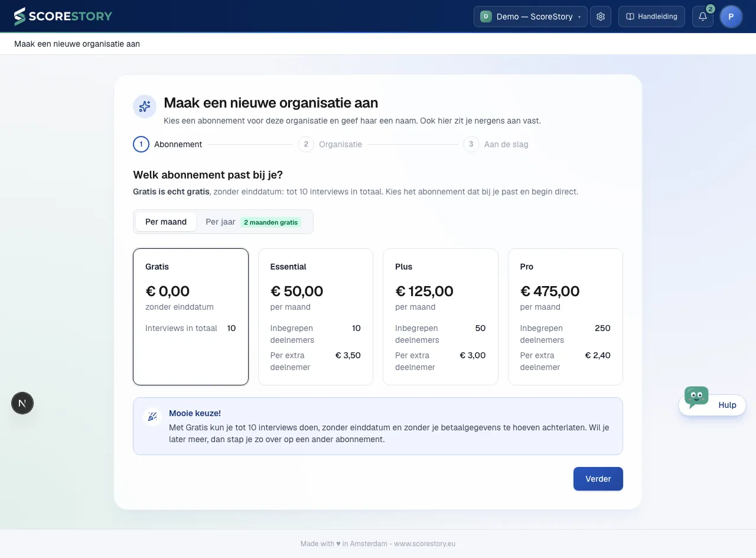Choose the Pro plan card
756x558 pixels.
coord(566,317)
